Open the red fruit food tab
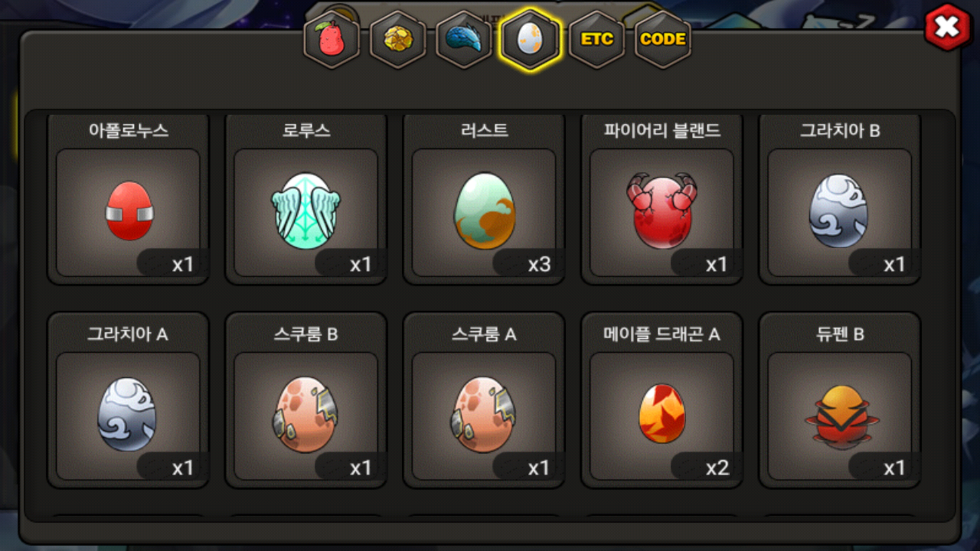This screenshot has height=551, width=980. (332, 39)
